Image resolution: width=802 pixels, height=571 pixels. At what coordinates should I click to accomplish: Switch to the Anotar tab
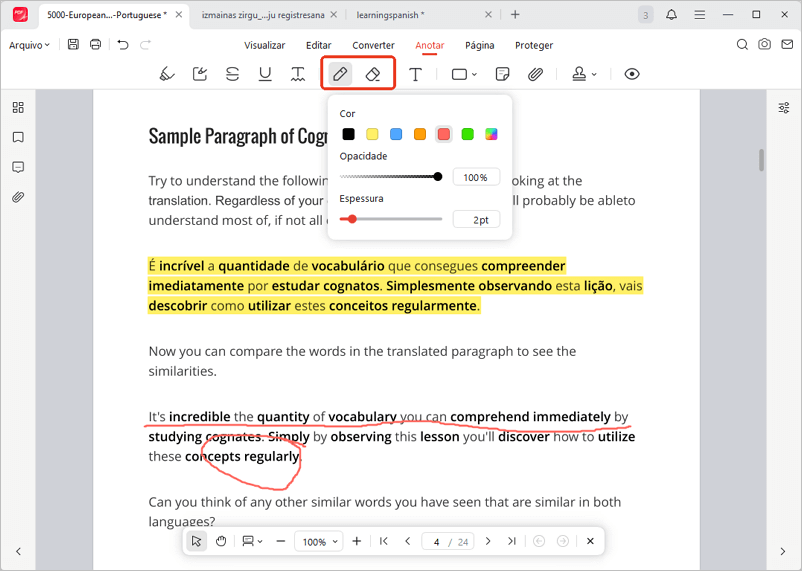430,45
